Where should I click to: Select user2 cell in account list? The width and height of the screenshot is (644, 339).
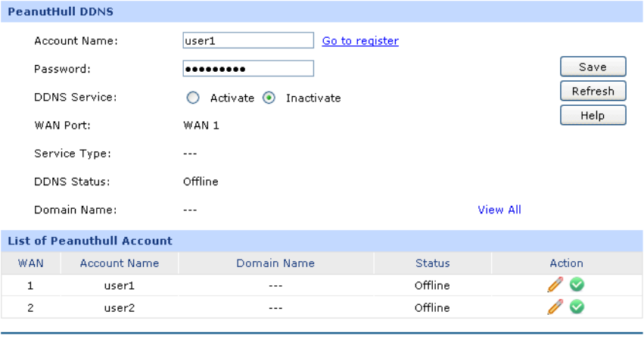(120, 308)
